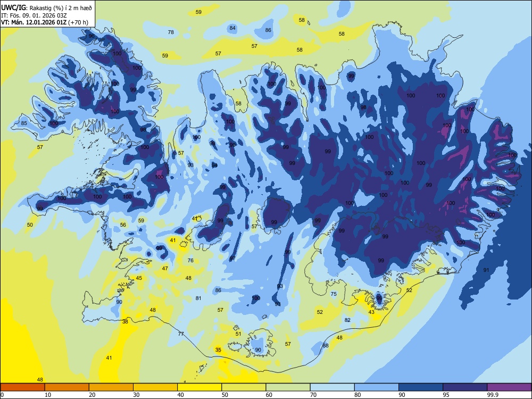This screenshot has width=532, height=399.
Task: Click the 0–10 dark orange legend swatch
Action: [22, 387]
